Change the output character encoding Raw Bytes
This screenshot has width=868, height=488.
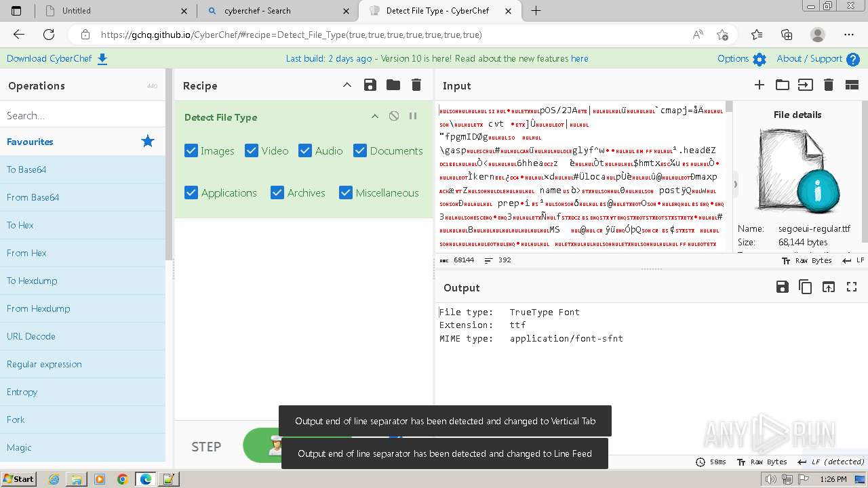pyautogui.click(x=762, y=462)
